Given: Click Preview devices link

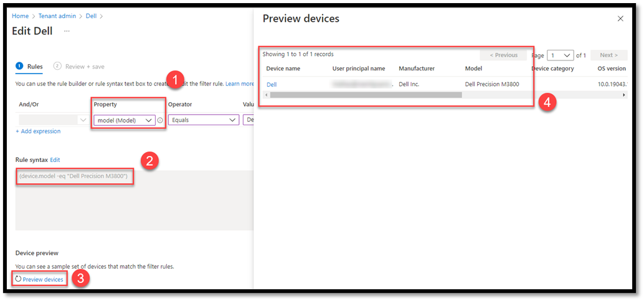Looking at the screenshot, I should [43, 280].
